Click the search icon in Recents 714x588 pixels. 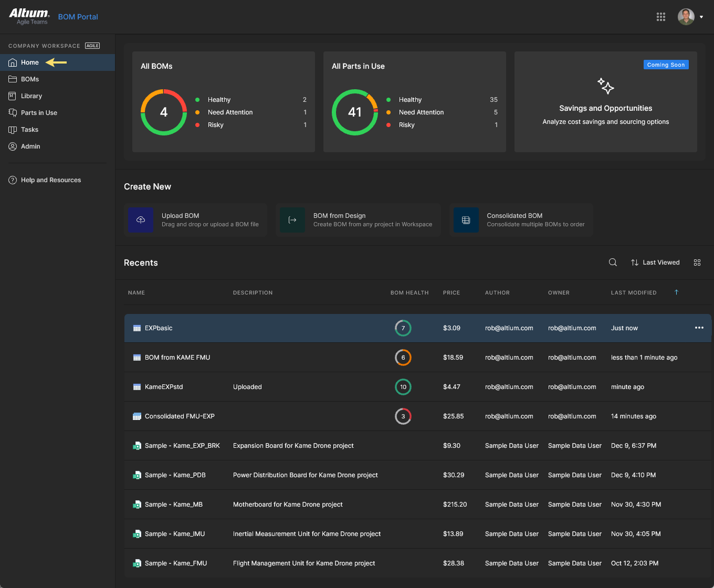click(x=613, y=262)
